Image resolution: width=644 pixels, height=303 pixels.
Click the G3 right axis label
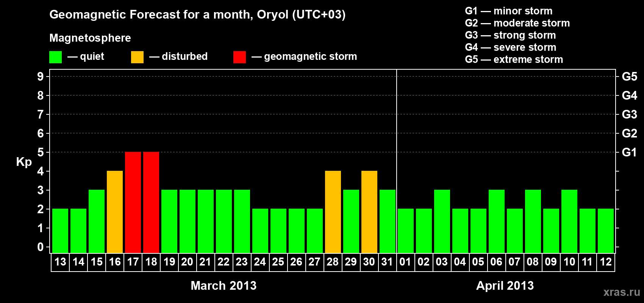click(630, 114)
